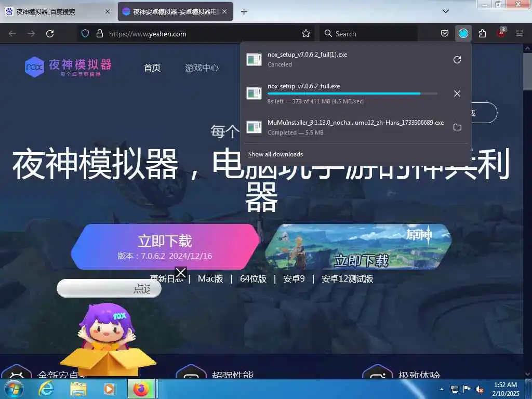This screenshot has width=532, height=399.
Task: Open Firefox application hamburger menu
Action: [520, 33]
